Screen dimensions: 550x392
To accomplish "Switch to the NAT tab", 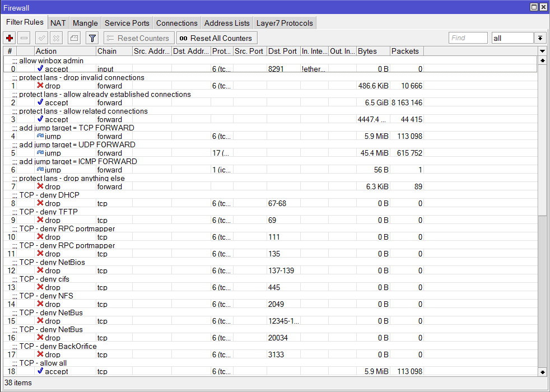I will pyautogui.click(x=58, y=23).
